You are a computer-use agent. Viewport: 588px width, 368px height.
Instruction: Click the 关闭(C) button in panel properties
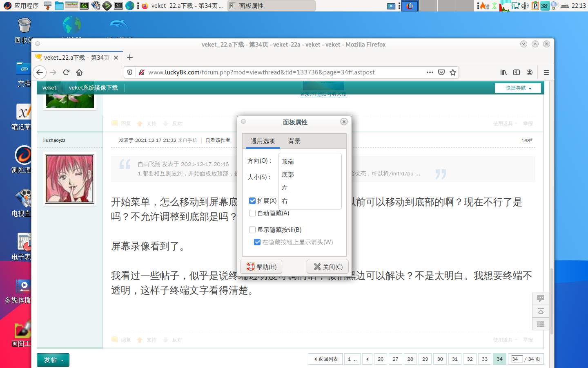click(x=328, y=267)
